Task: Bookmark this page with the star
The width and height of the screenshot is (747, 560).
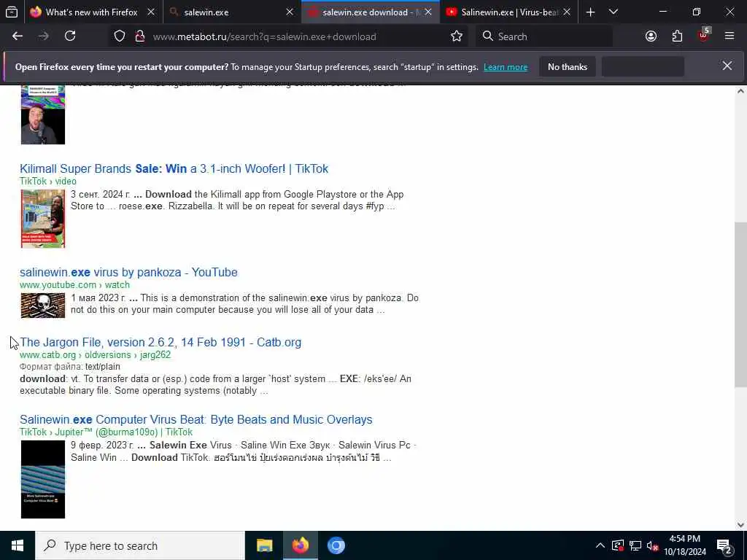Action: (x=457, y=36)
